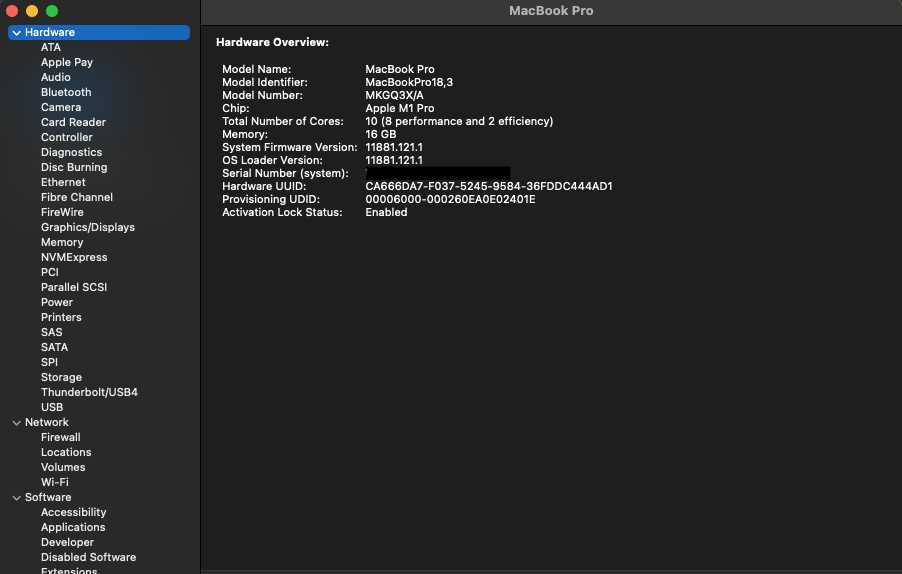Zoom window with green button
Image resolution: width=902 pixels, height=574 pixels.
[x=52, y=11]
